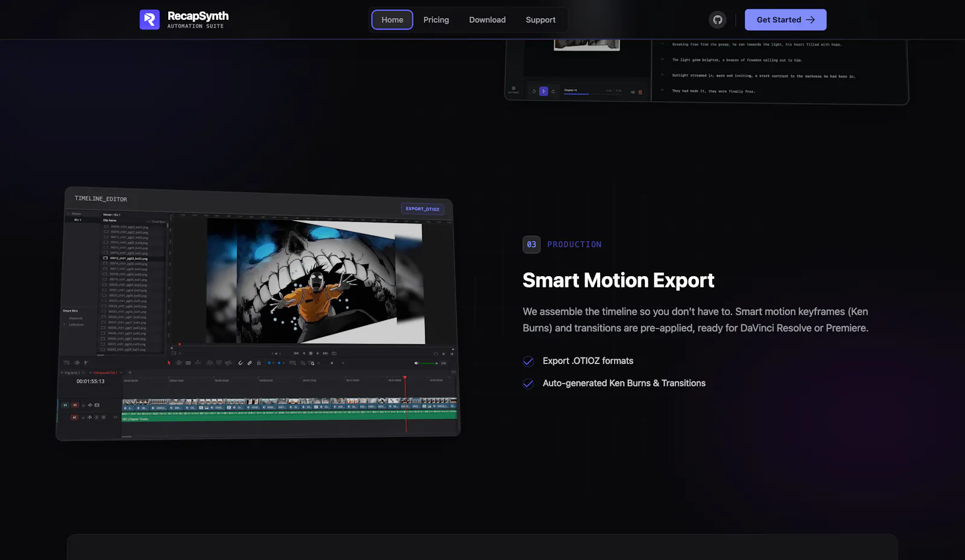
Task: Go to the Home nav tab
Action: [x=392, y=20]
